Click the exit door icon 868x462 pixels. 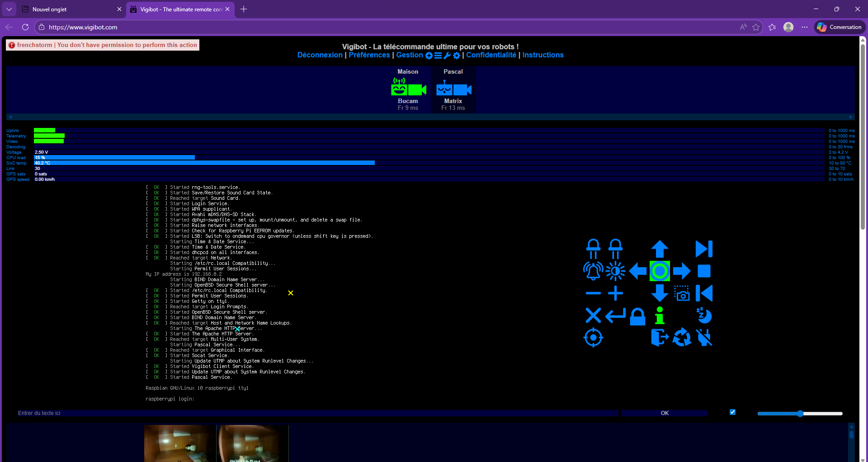660,337
